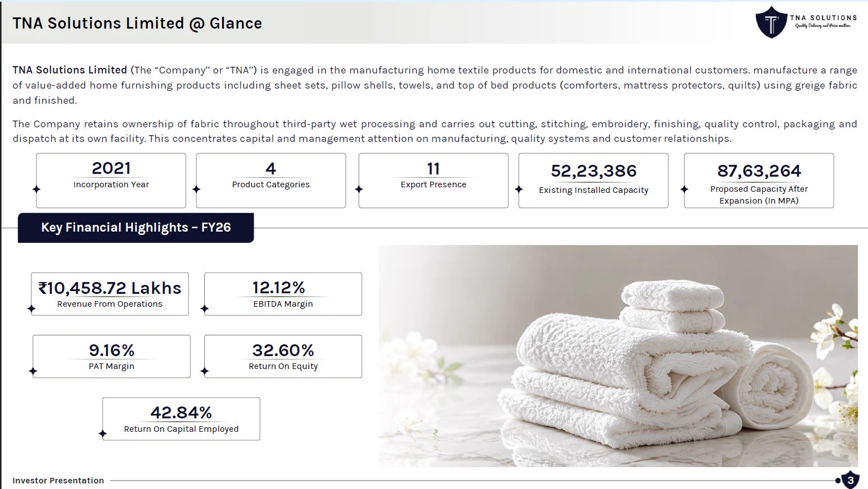Click star icon beside Proposed Capacity card

(x=684, y=189)
